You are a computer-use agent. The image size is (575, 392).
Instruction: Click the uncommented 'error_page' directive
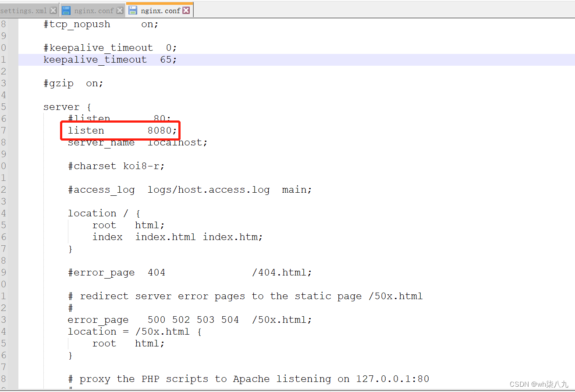click(x=98, y=320)
